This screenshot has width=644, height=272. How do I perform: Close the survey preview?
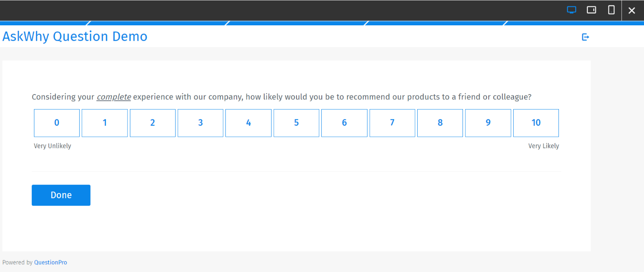pyautogui.click(x=632, y=10)
